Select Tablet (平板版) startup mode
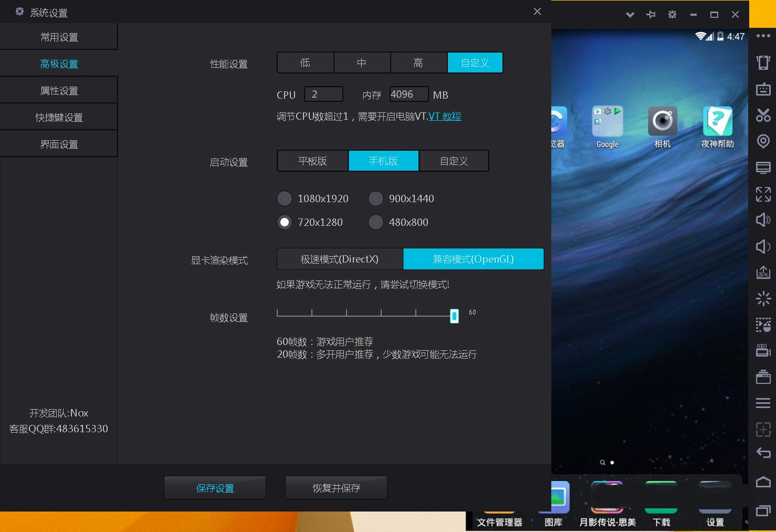The image size is (776, 532). pos(312,161)
